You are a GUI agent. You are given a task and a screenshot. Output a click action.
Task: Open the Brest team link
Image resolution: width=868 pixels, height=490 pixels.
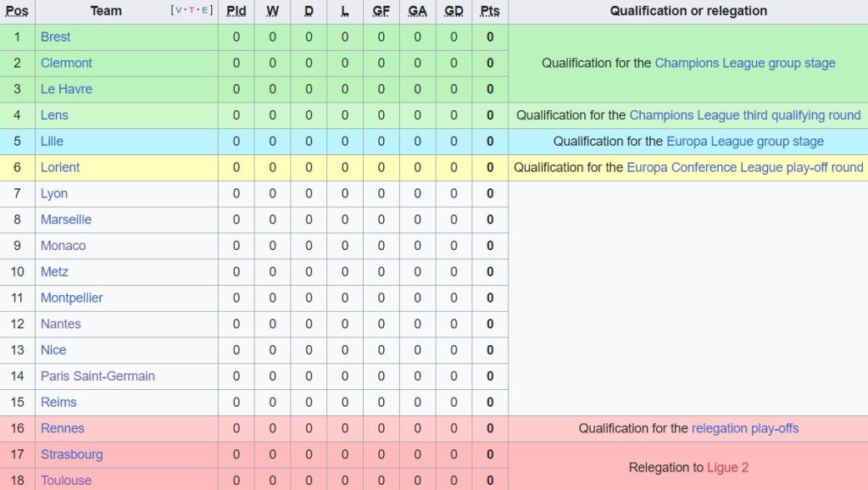(55, 36)
